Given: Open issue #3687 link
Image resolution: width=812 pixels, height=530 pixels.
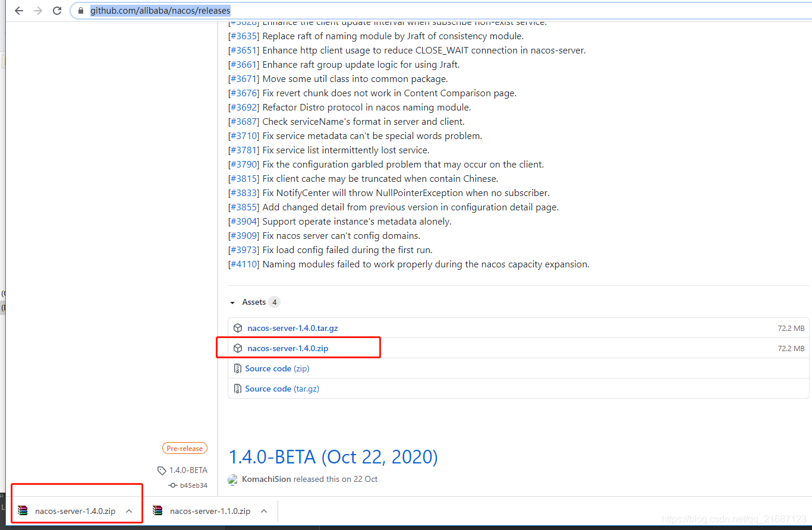Looking at the screenshot, I should [244, 122].
